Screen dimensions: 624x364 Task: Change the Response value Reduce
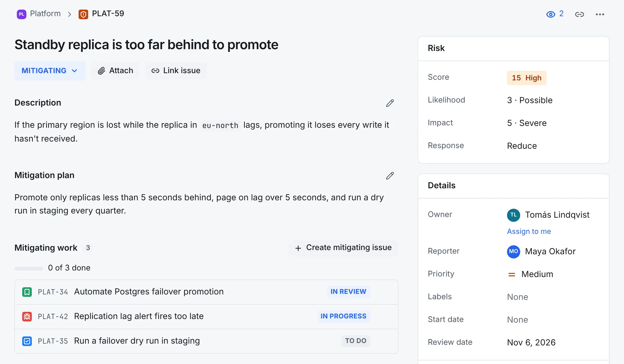pyautogui.click(x=522, y=146)
